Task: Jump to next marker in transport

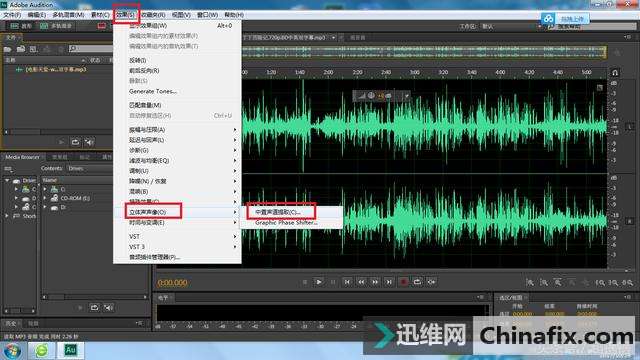Action: 389,282
